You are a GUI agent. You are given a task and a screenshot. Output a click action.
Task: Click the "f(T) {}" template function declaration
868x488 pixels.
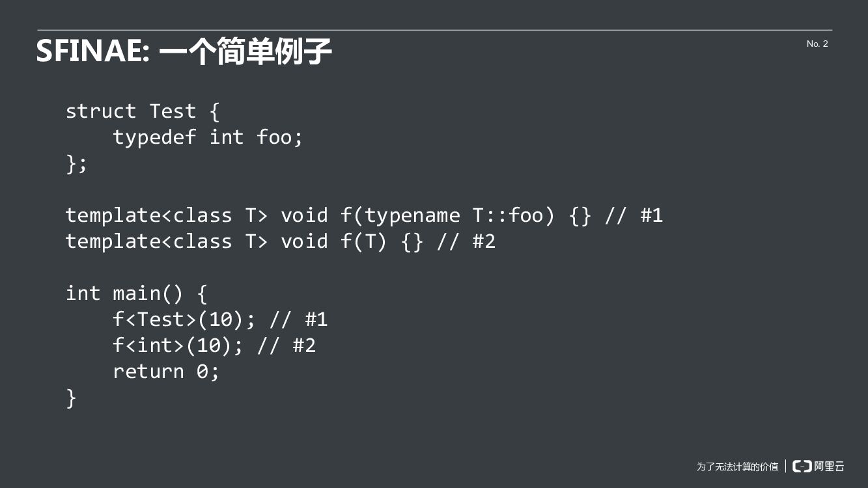[x=382, y=241]
